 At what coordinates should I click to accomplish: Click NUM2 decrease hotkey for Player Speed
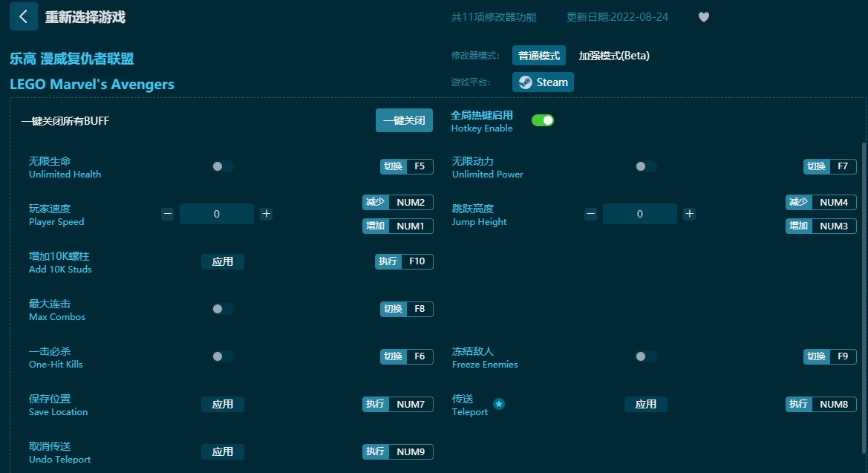(x=397, y=202)
